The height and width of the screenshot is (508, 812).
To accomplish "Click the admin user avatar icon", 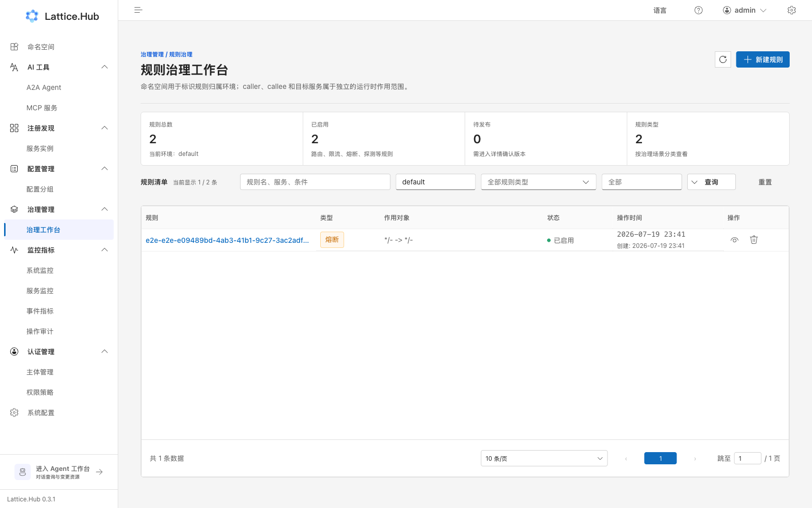I will (x=727, y=10).
